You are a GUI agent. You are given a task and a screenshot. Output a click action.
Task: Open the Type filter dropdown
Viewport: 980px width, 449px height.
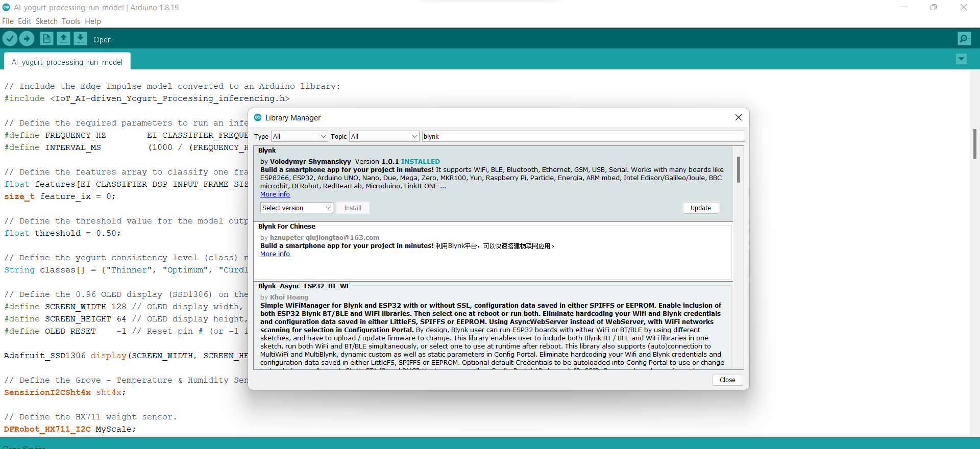[x=299, y=136]
